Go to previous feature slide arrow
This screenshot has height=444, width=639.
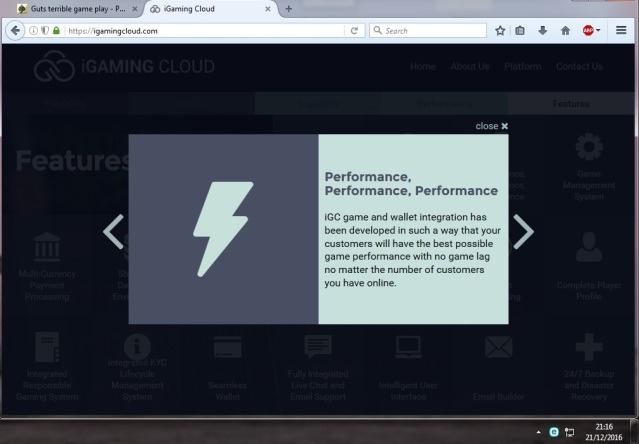(x=114, y=232)
